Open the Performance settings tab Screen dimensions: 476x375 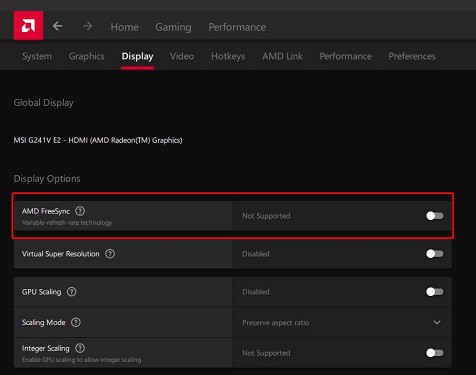(346, 56)
